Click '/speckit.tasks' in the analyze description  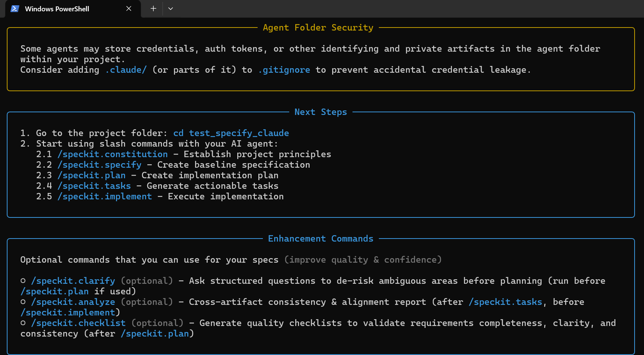505,302
